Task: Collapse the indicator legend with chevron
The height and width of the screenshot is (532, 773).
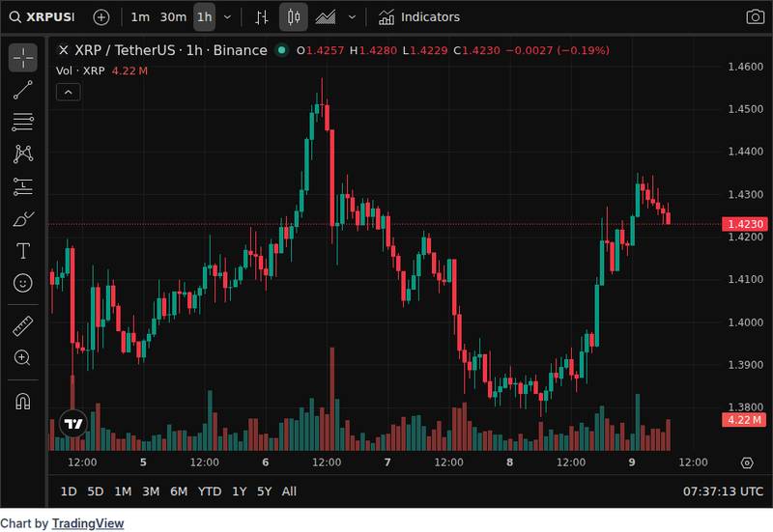Action: [x=68, y=92]
